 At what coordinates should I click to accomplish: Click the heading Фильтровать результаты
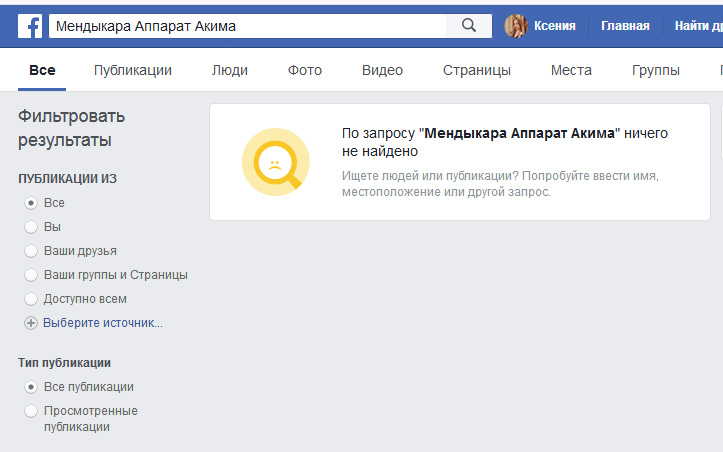pyautogui.click(x=71, y=128)
